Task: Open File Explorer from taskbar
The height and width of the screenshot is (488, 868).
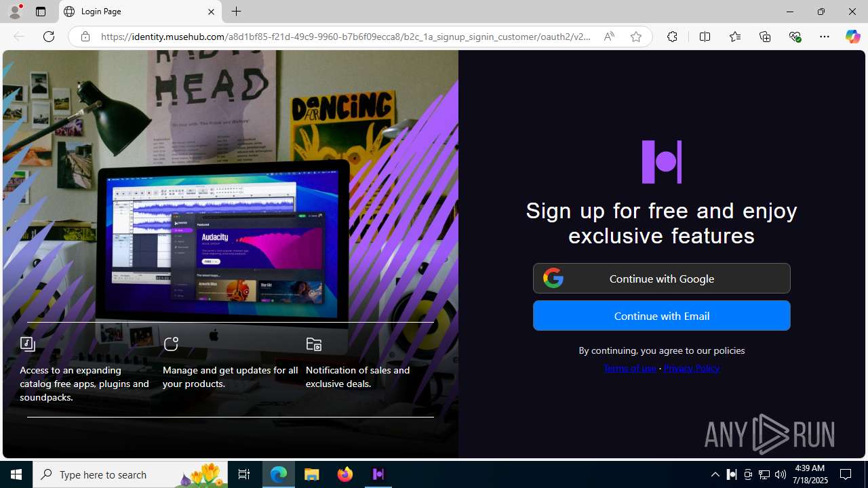Action: coord(312,474)
